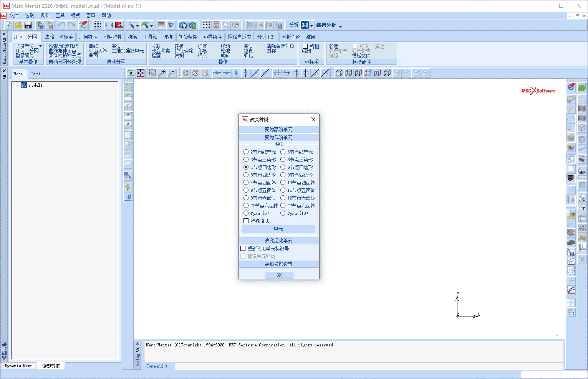Image resolution: width=588 pixels, height=379 pixels.
Task: Select the model1 tree item
Action: pyautogui.click(x=36, y=85)
